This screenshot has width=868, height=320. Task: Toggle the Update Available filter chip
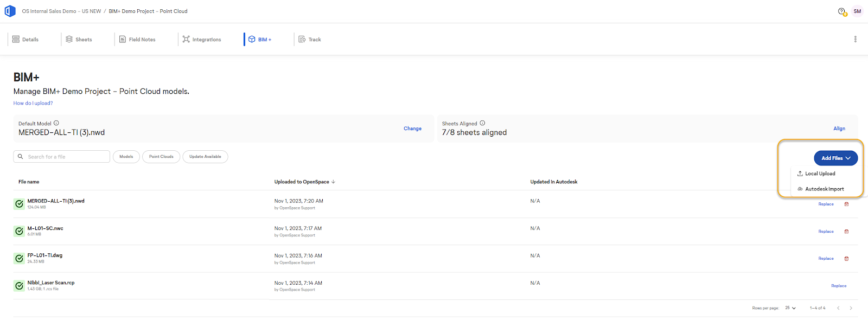coord(205,157)
